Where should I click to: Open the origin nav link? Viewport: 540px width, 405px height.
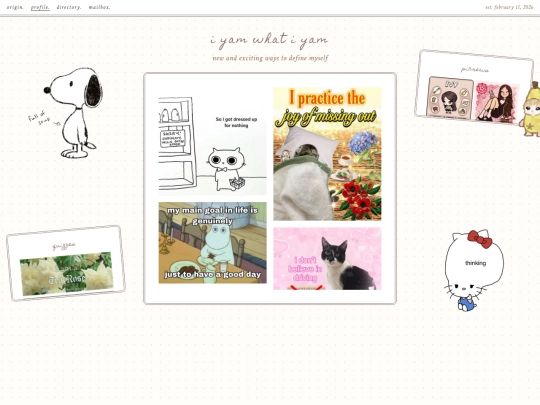tap(15, 7)
